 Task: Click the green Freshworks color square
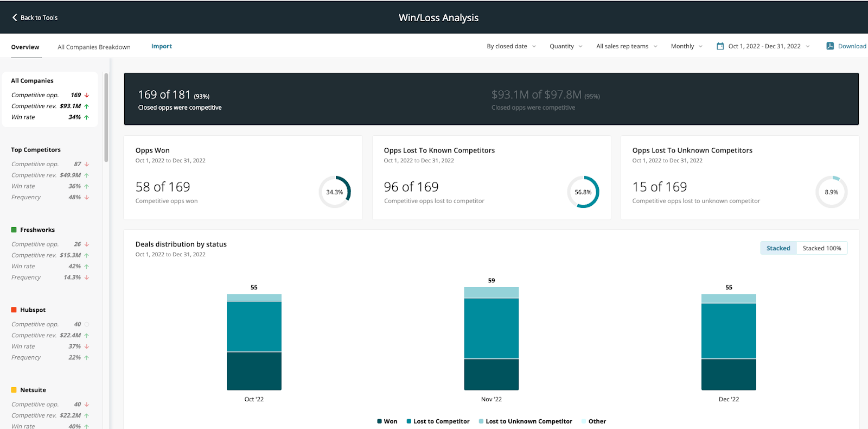tap(14, 230)
